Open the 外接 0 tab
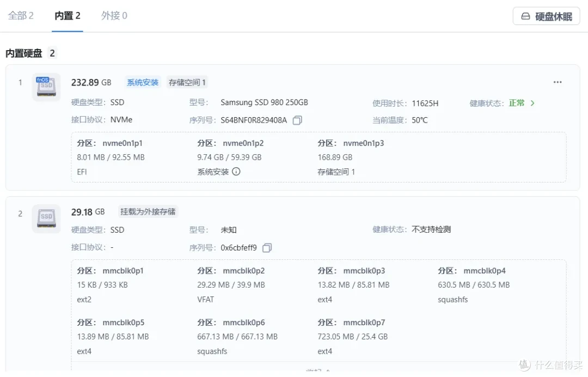 point(114,16)
